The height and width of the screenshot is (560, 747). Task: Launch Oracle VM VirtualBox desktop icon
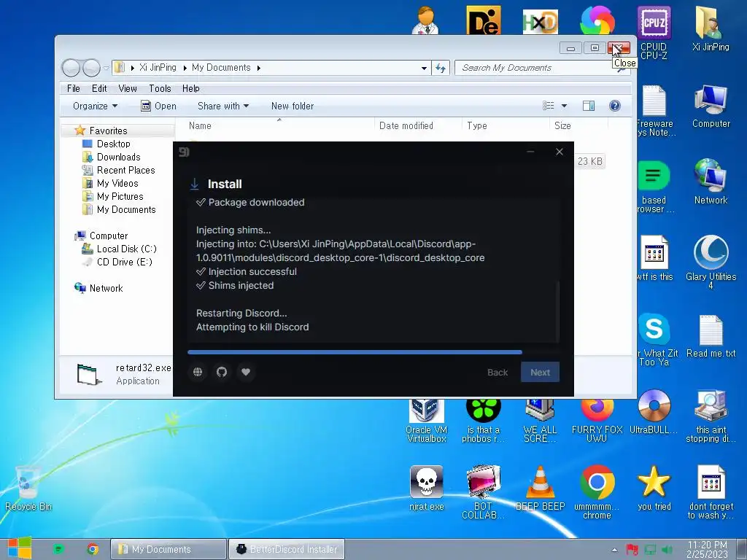pos(426,421)
